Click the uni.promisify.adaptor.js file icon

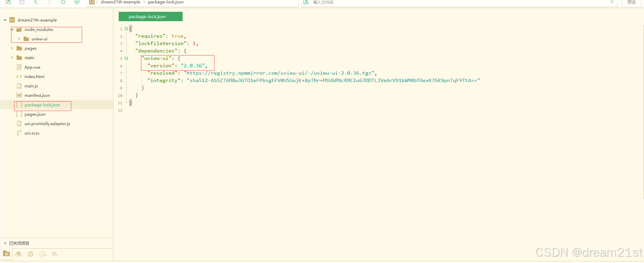(x=19, y=123)
